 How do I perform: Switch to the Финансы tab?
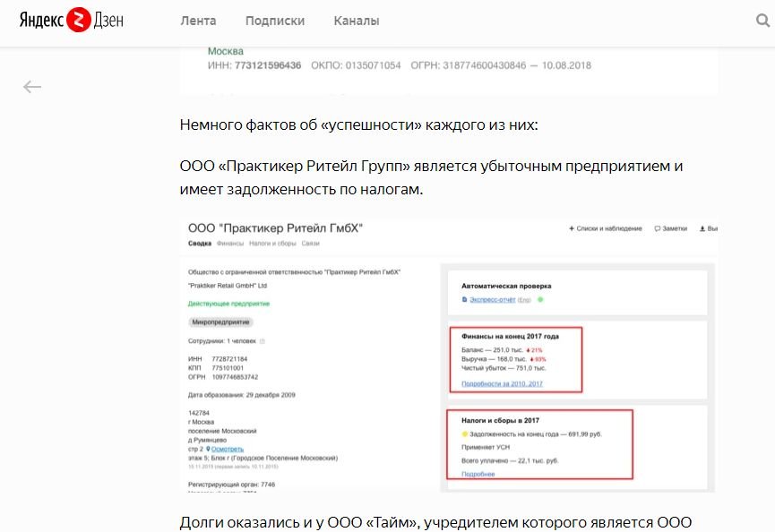pos(229,244)
